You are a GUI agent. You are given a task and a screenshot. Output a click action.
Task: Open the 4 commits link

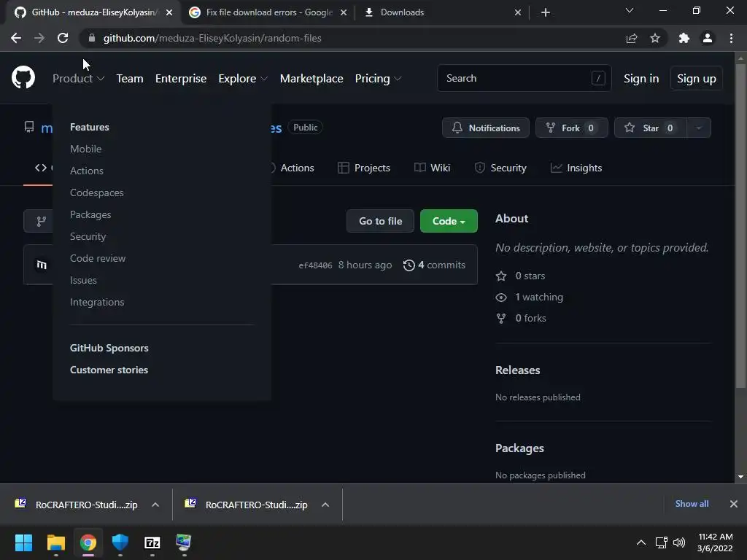pyautogui.click(x=434, y=265)
